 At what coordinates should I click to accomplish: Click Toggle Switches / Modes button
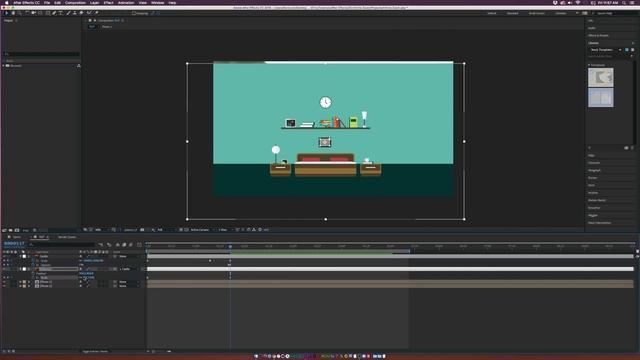point(95,351)
